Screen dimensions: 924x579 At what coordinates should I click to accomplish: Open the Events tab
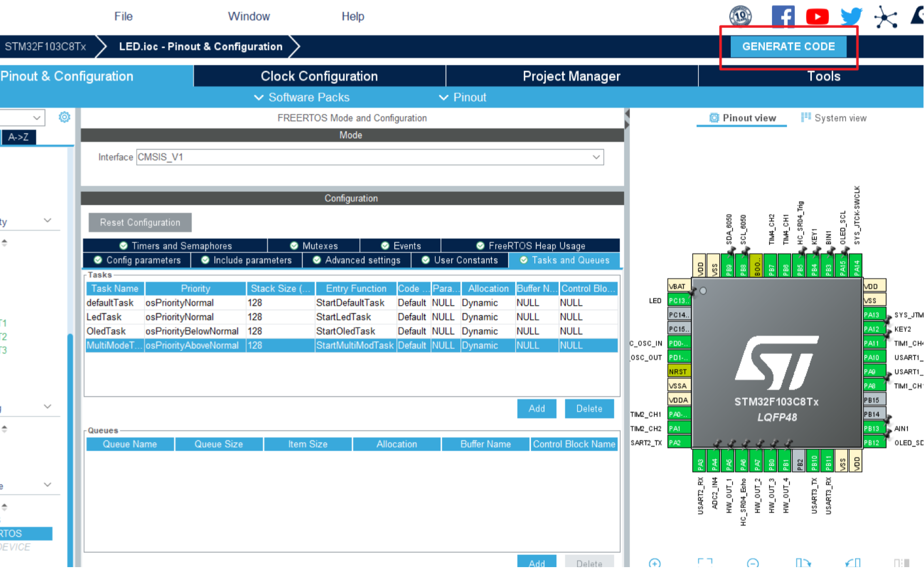[401, 246]
